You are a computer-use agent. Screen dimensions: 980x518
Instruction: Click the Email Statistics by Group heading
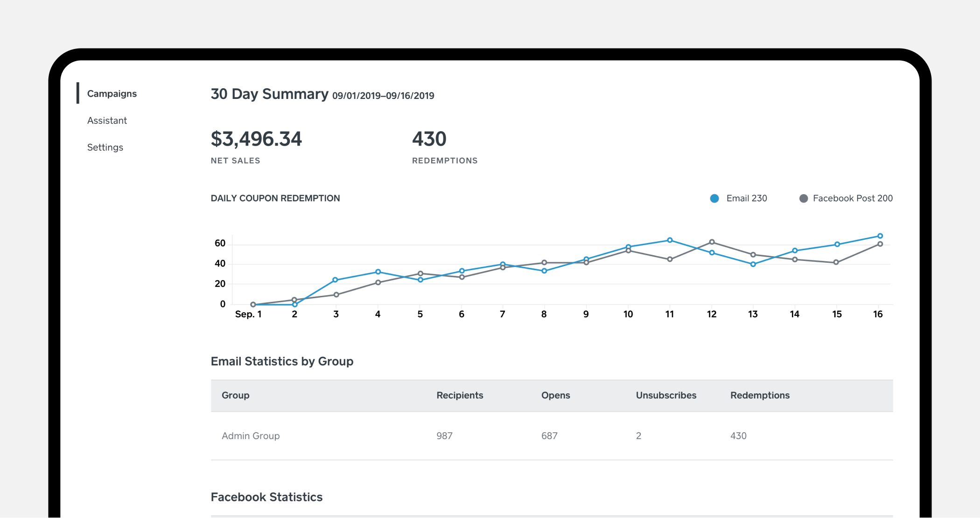coord(282,362)
